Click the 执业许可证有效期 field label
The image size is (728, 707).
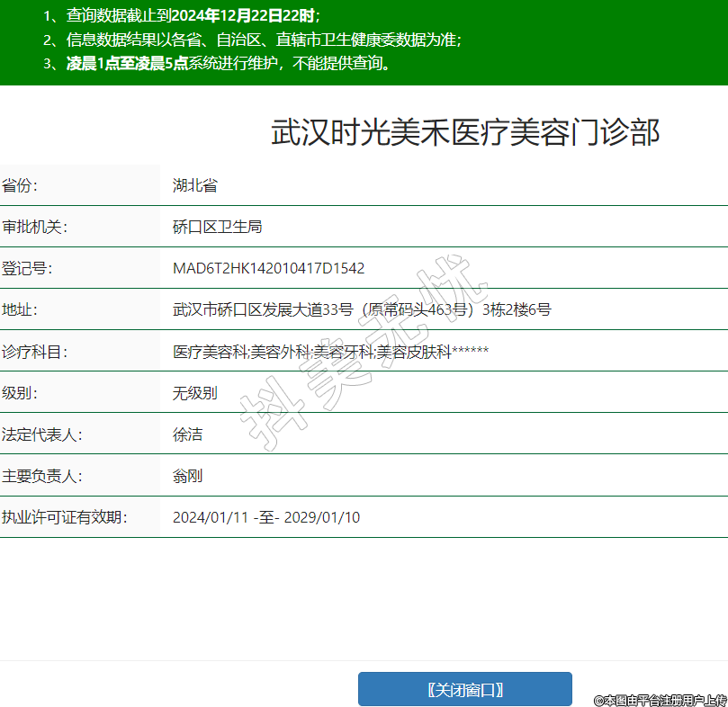64,517
